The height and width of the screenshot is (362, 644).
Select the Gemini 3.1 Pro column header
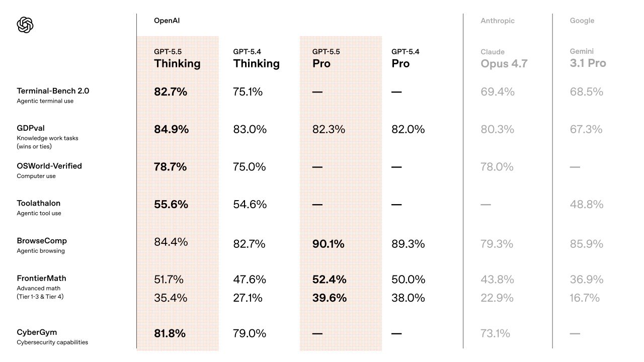[588, 58]
